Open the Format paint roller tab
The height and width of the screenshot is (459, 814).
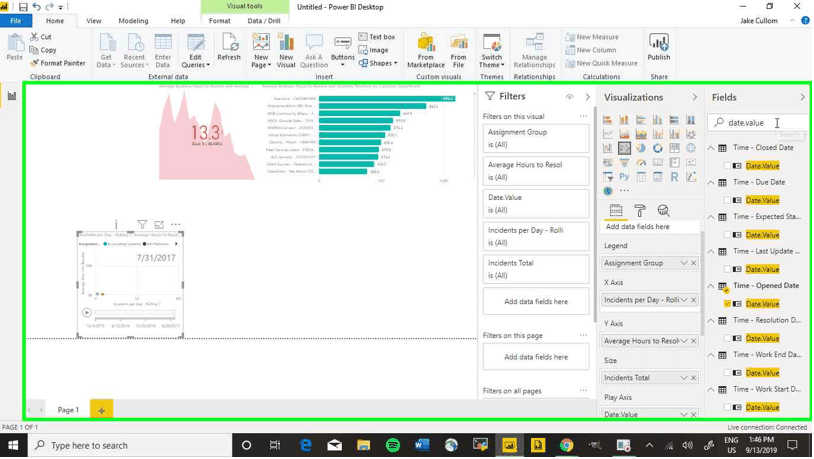pos(640,210)
